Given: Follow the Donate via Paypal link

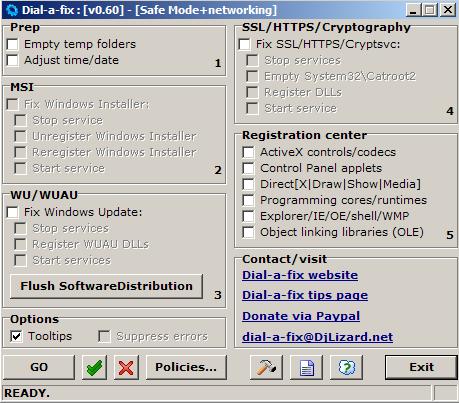Looking at the screenshot, I should pos(301,316).
